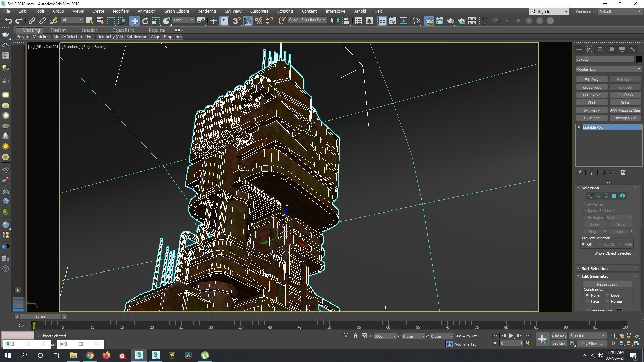Toggle Auto Key animation mode
Viewport: 644px width, 362px height.
click(x=559, y=336)
